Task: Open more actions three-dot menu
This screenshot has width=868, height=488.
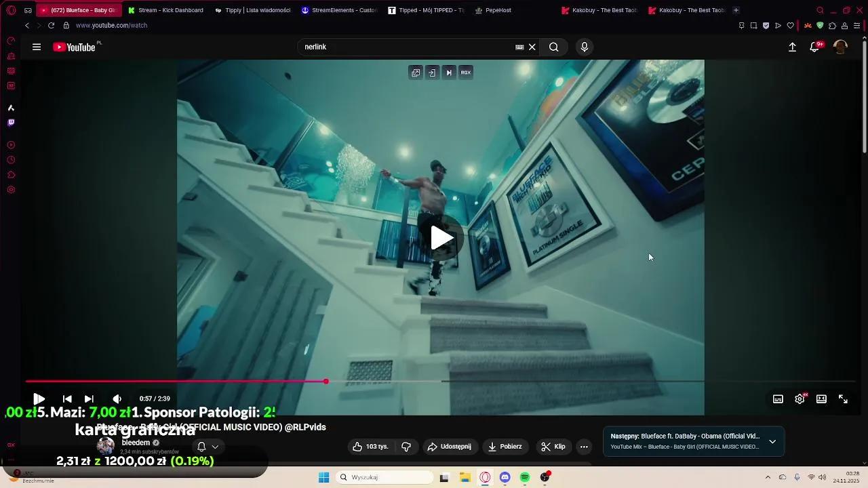Action: (x=584, y=447)
